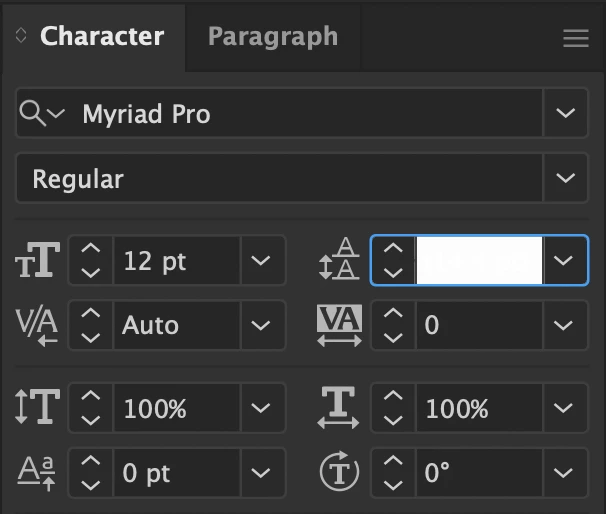Viewport: 606px width, 514px height.
Task: Click the kerning icon
Action: (38, 326)
